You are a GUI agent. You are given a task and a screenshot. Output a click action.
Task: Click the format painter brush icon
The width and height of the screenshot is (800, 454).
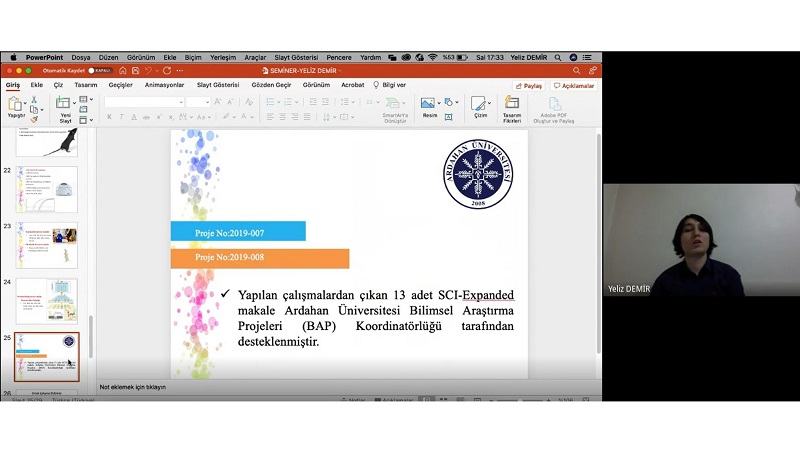tap(34, 119)
